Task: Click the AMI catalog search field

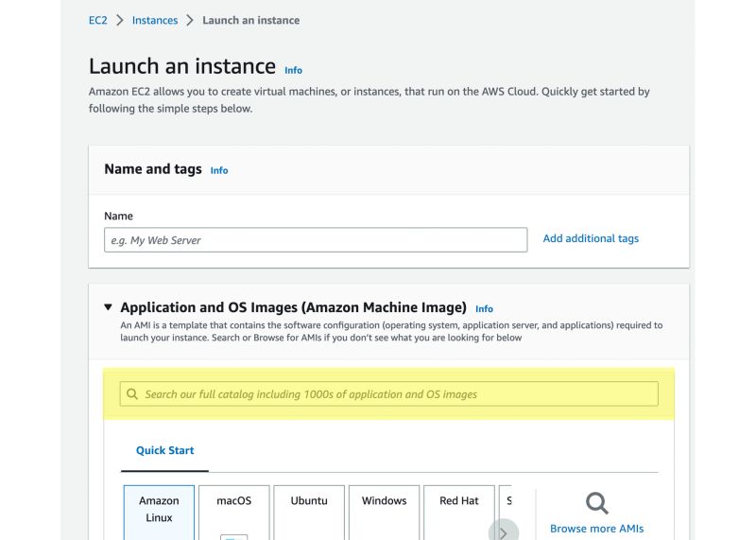Action: [389, 393]
